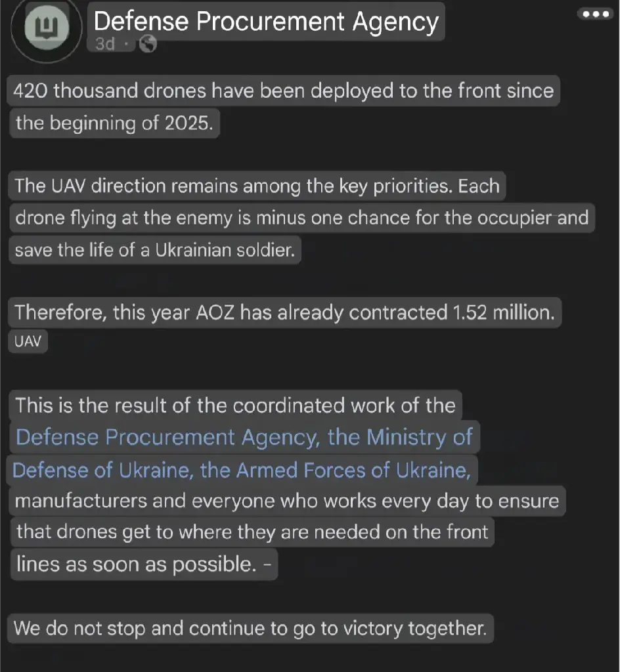Open the three-dot post options menu

(x=595, y=14)
